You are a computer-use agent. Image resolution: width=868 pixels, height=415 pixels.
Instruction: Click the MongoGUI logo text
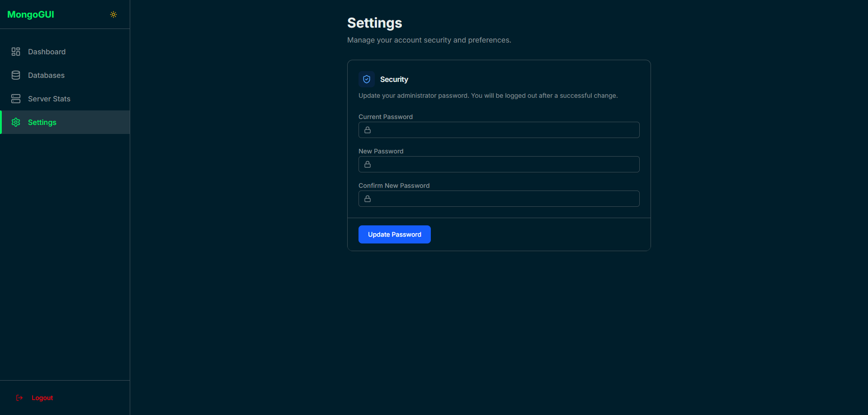(x=31, y=14)
